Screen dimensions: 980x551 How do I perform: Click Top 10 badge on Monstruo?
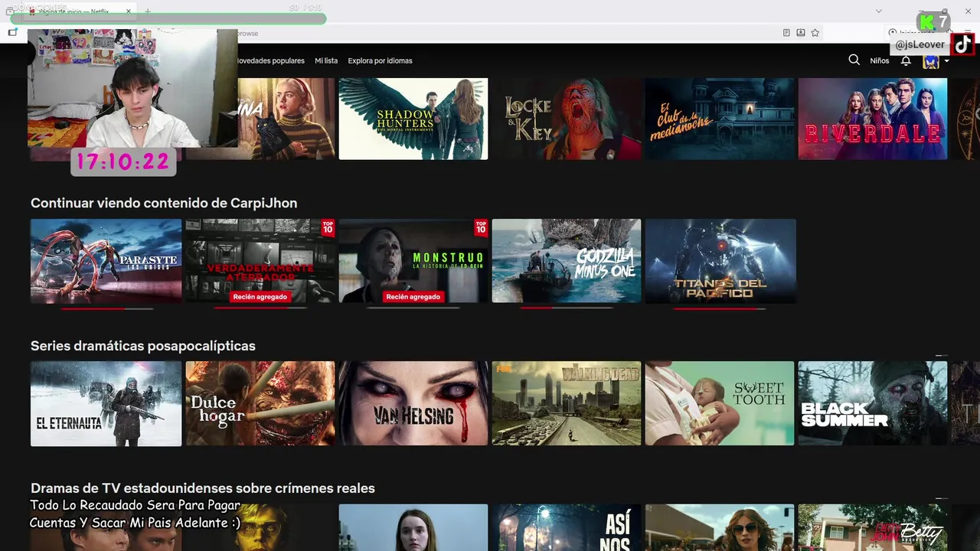click(481, 227)
